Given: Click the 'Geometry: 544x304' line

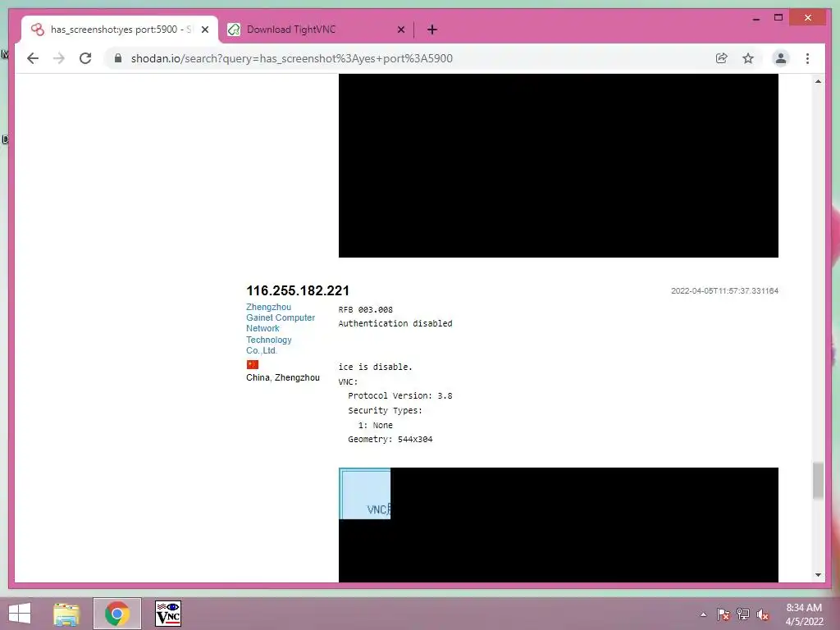Looking at the screenshot, I should 390,440.
